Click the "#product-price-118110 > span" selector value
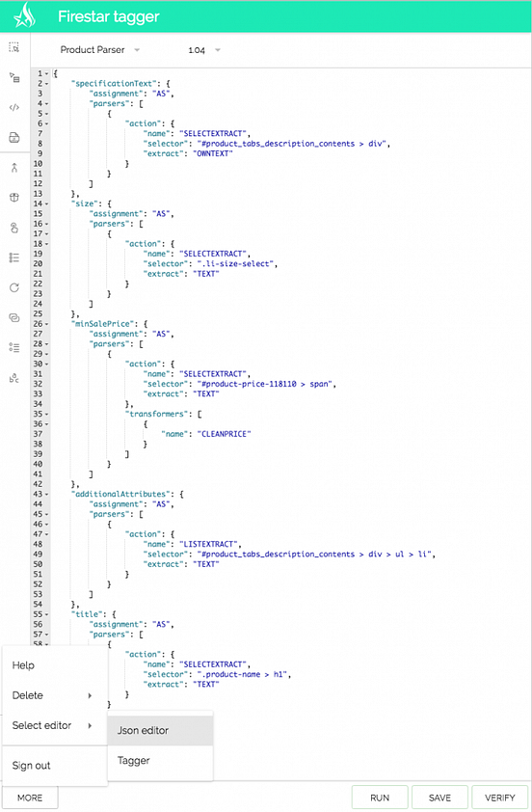 point(265,384)
